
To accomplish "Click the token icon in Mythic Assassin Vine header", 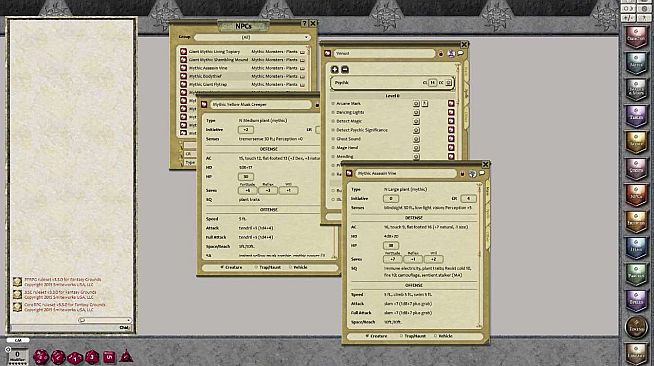I will pos(472,173).
